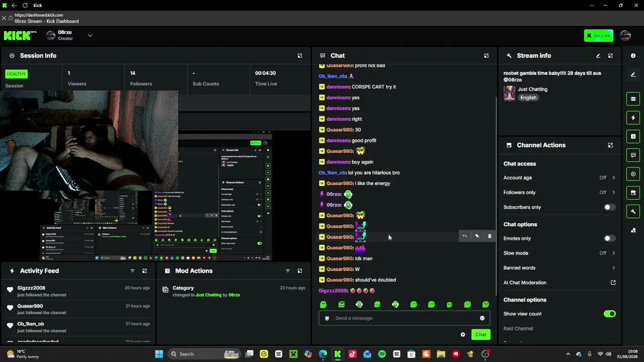The image size is (644, 362).
Task: Open TikTok from the taskbar
Action: click(x=352, y=354)
